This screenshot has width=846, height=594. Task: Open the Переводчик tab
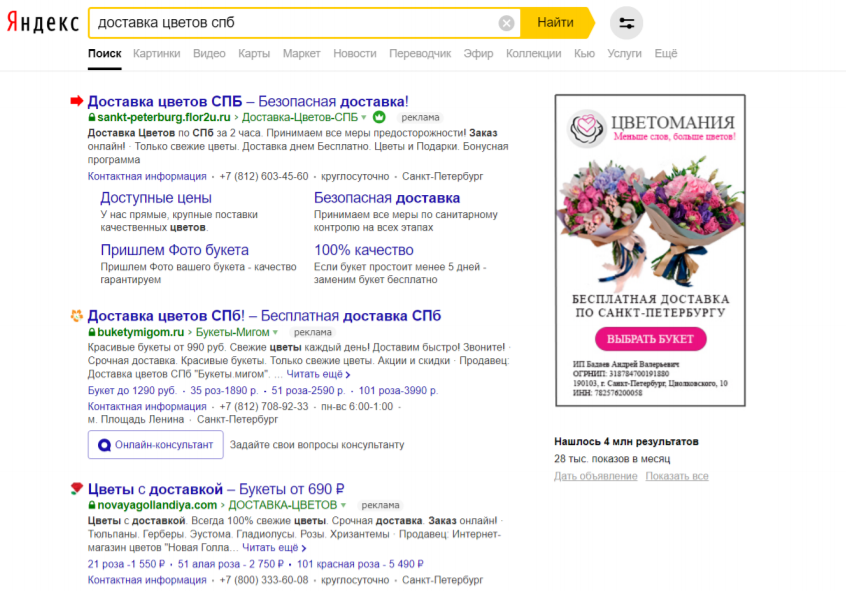420,53
